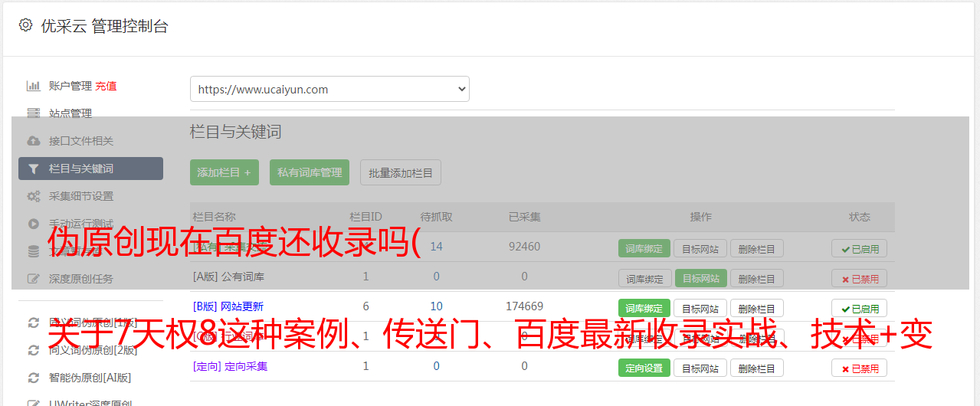Click the 添加栏目 + button

(224, 172)
